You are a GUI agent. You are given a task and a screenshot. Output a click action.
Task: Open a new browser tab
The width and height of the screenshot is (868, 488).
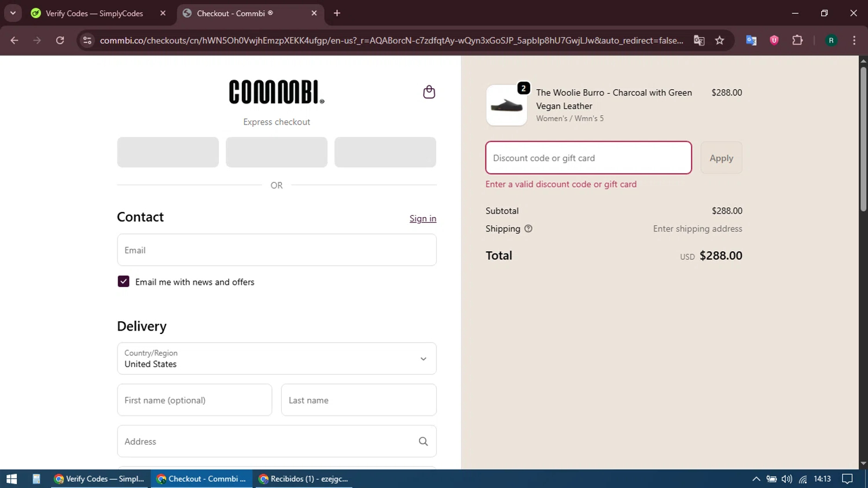click(337, 13)
